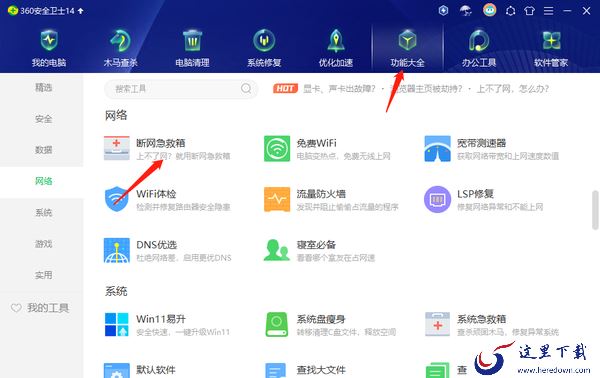Open the user avatar in title bar
Image resolution: width=600 pixels, height=378 pixels.
point(489,10)
